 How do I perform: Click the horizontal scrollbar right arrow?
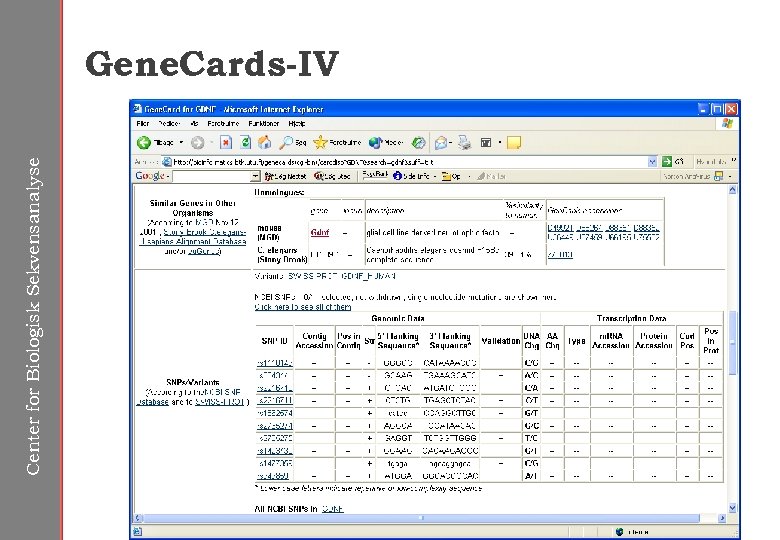pos(722,518)
